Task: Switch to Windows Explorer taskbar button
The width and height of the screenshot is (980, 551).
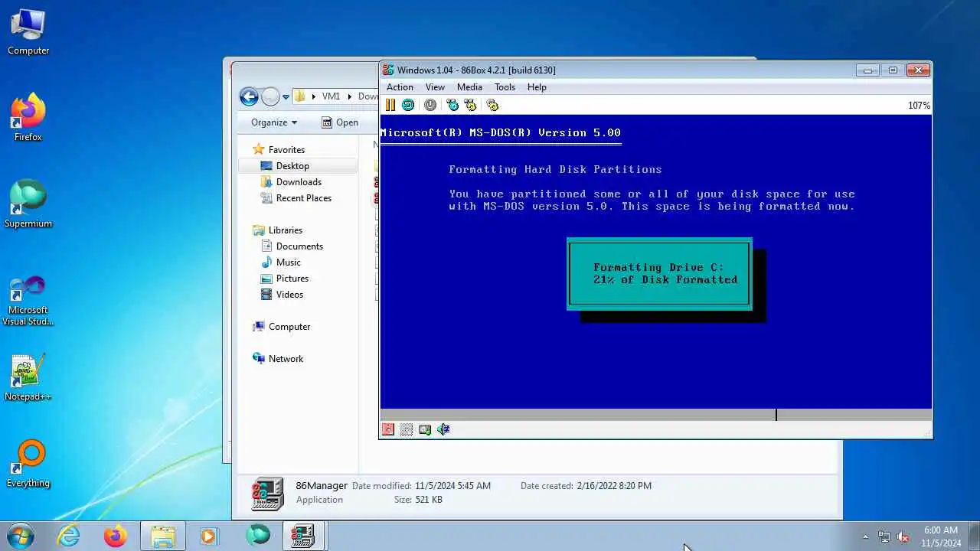Action: point(163,536)
